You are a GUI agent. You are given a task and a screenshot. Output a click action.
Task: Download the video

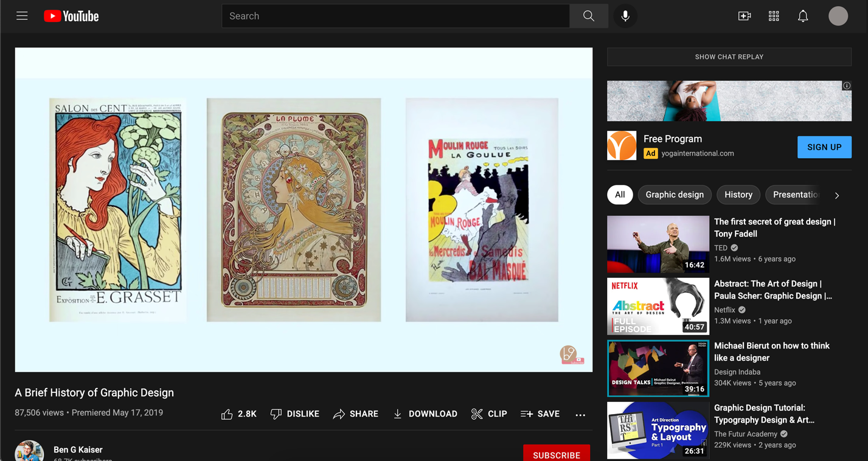425,414
